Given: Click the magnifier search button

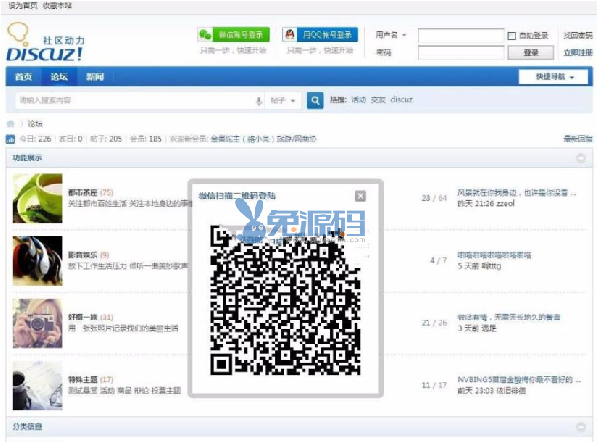Looking at the screenshot, I should [x=315, y=100].
